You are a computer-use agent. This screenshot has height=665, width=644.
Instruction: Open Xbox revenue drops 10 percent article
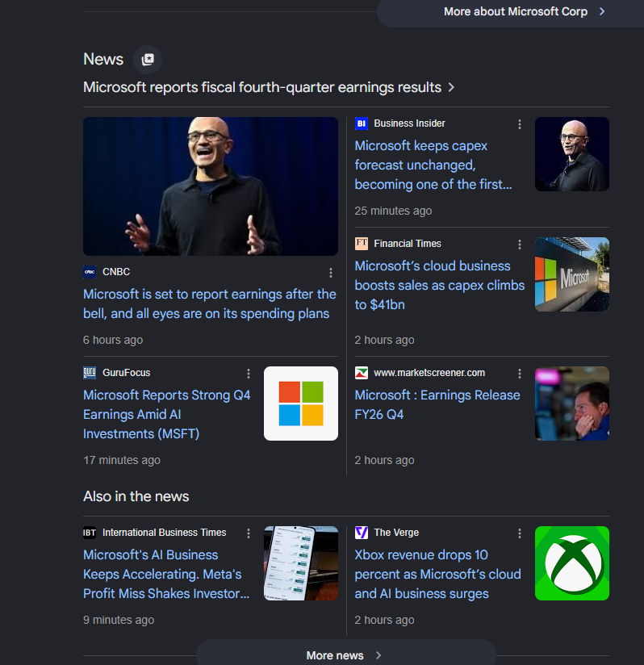[437, 575]
